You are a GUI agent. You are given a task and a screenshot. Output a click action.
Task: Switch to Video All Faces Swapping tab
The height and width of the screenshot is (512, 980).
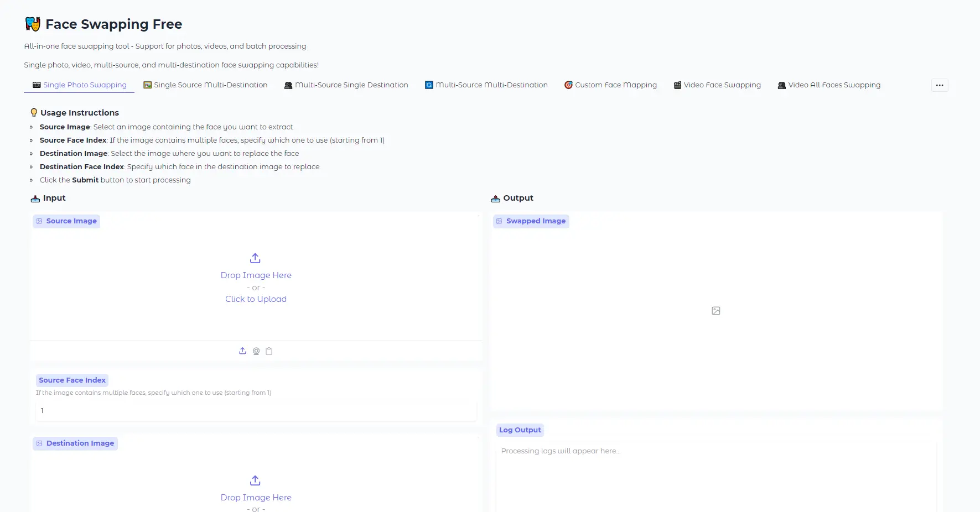coord(828,85)
